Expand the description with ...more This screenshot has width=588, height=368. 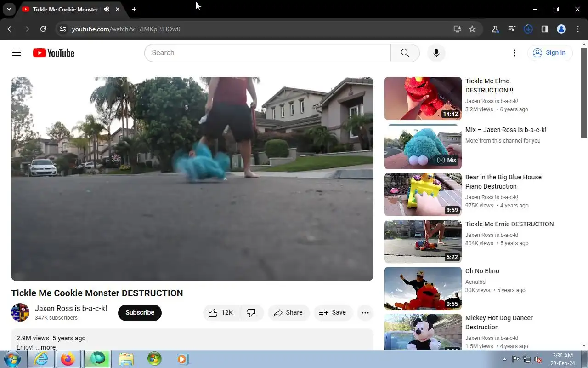[x=45, y=347]
